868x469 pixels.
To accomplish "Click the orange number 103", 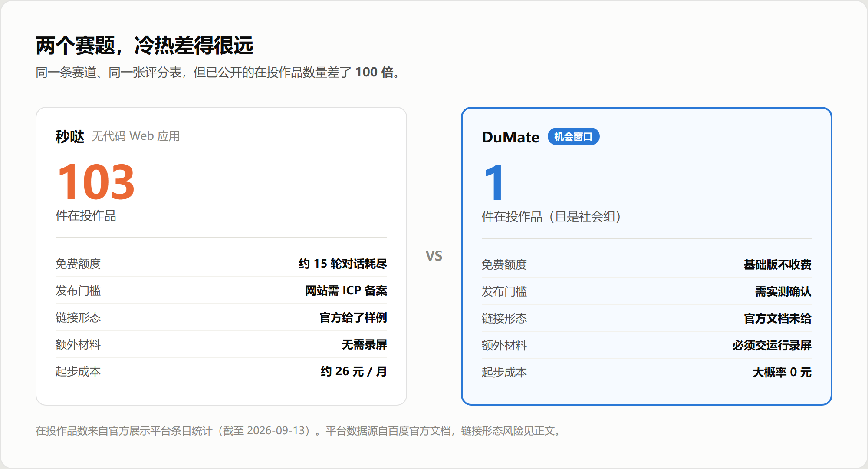I will click(x=96, y=182).
